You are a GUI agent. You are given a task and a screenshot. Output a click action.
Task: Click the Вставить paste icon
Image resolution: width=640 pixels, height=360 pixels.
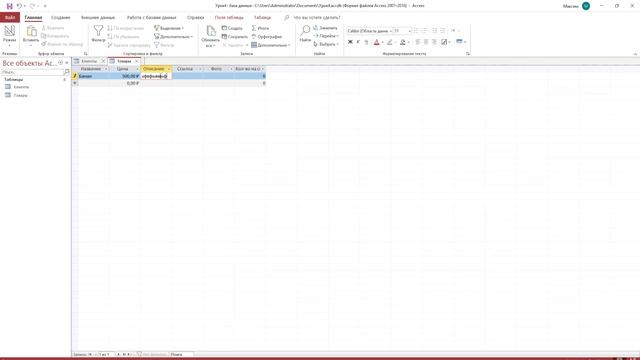pyautogui.click(x=31, y=32)
